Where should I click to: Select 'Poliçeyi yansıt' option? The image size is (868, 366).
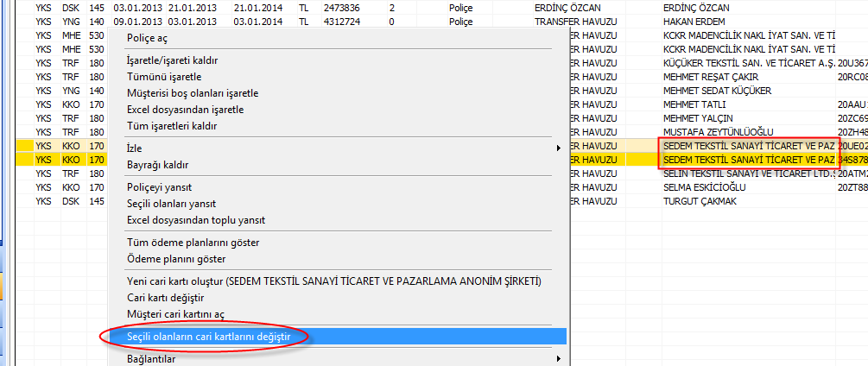pyautogui.click(x=159, y=187)
